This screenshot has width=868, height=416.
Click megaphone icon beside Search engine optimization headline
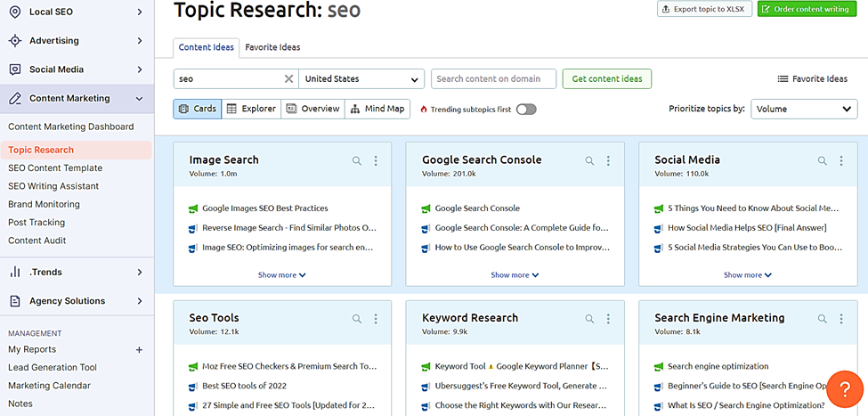(x=658, y=367)
